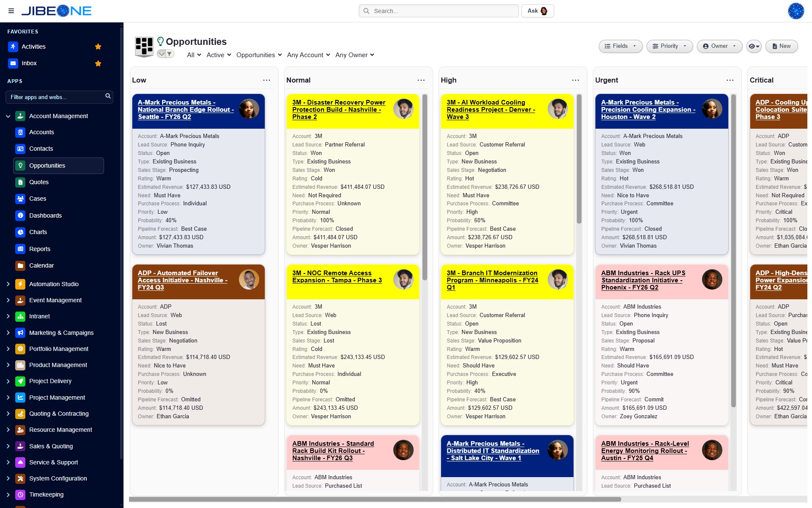Open the Any Account dropdown
Viewport: 812px width, 508px height.
(308, 55)
